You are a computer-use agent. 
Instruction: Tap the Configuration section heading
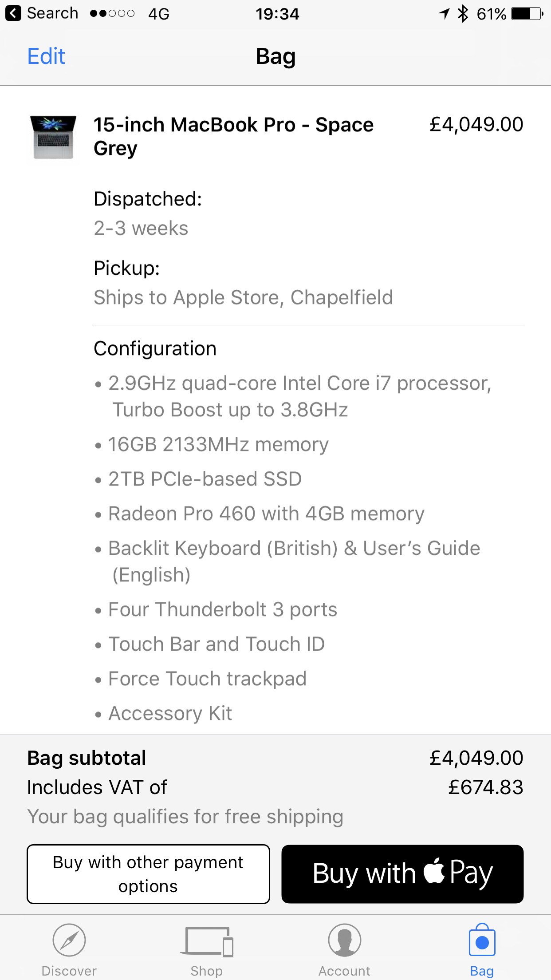click(155, 348)
